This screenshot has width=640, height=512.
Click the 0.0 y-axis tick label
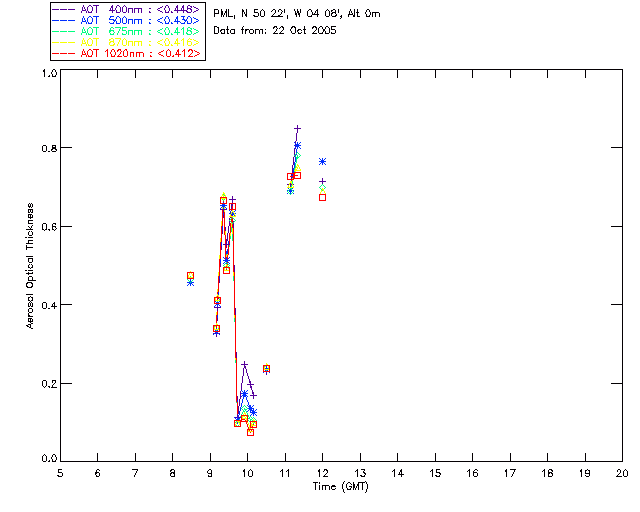click(49, 459)
